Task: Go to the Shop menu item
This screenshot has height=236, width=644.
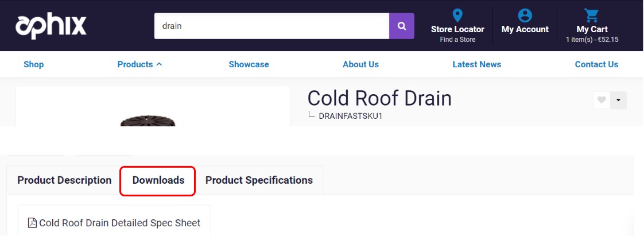Action: [x=33, y=64]
